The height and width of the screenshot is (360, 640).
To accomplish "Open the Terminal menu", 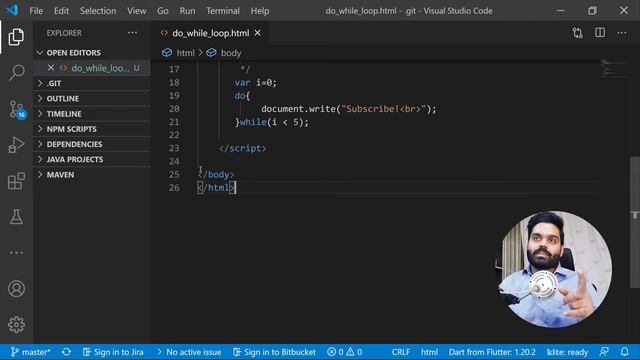I will [222, 11].
